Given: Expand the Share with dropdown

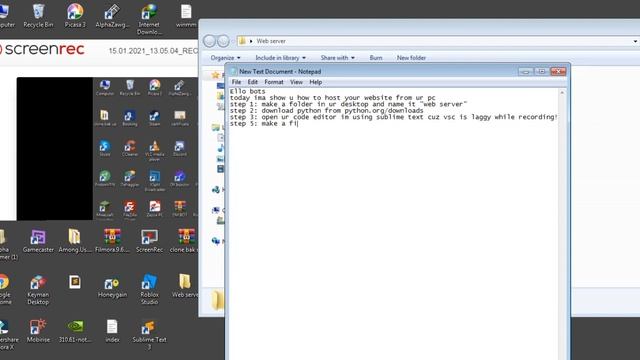Looking at the screenshot, I should click(x=338, y=58).
